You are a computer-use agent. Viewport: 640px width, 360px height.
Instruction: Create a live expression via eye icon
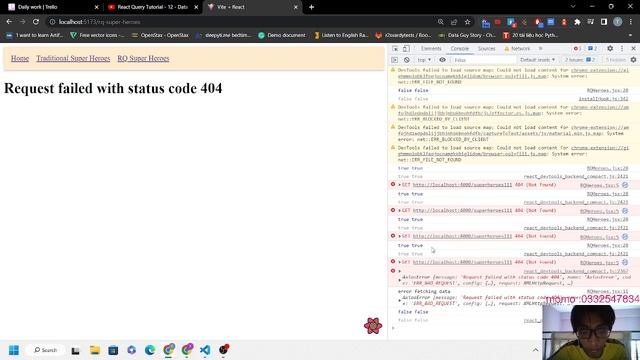442,60
